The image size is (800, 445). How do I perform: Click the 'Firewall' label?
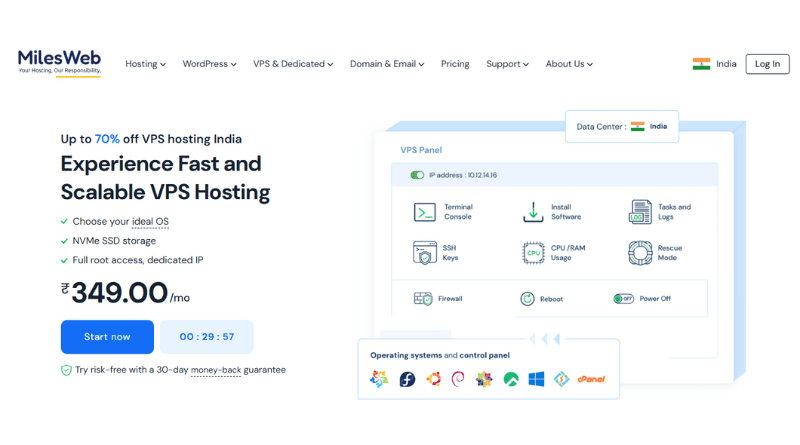coord(450,299)
